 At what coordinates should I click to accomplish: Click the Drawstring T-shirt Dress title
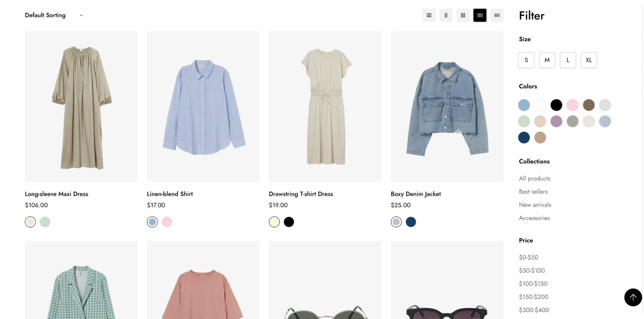(x=301, y=193)
